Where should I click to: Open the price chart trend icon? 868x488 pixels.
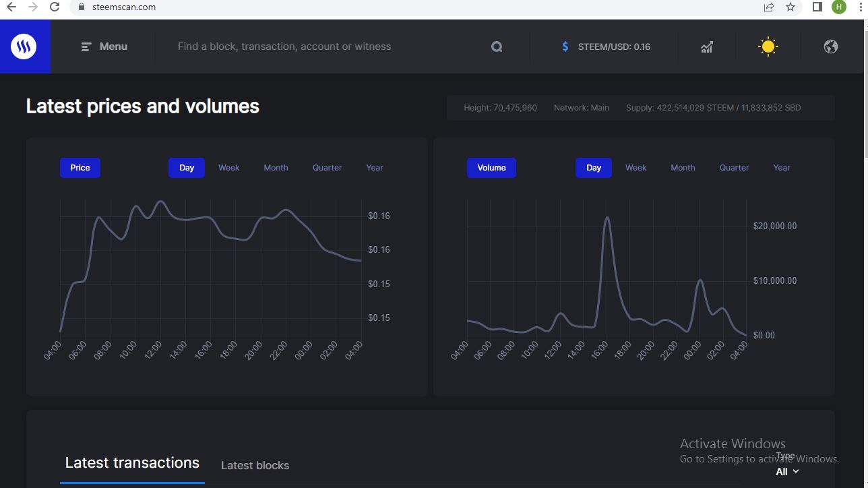(x=706, y=47)
